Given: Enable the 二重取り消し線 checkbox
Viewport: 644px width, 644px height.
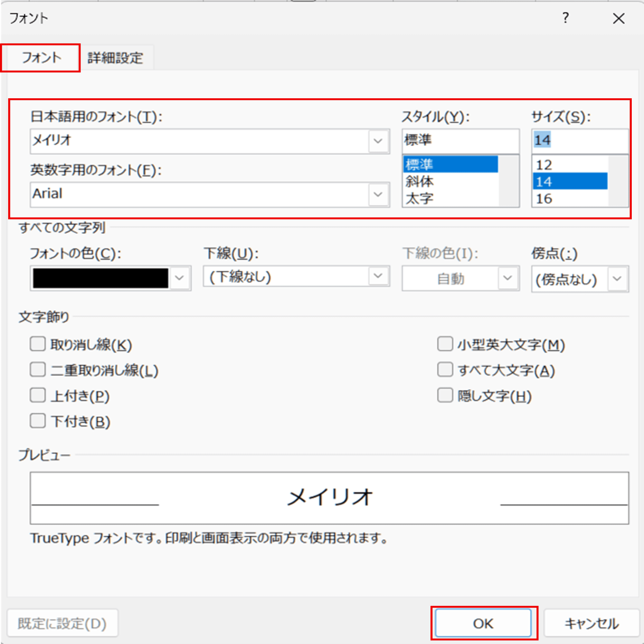Looking at the screenshot, I should coord(37,369).
